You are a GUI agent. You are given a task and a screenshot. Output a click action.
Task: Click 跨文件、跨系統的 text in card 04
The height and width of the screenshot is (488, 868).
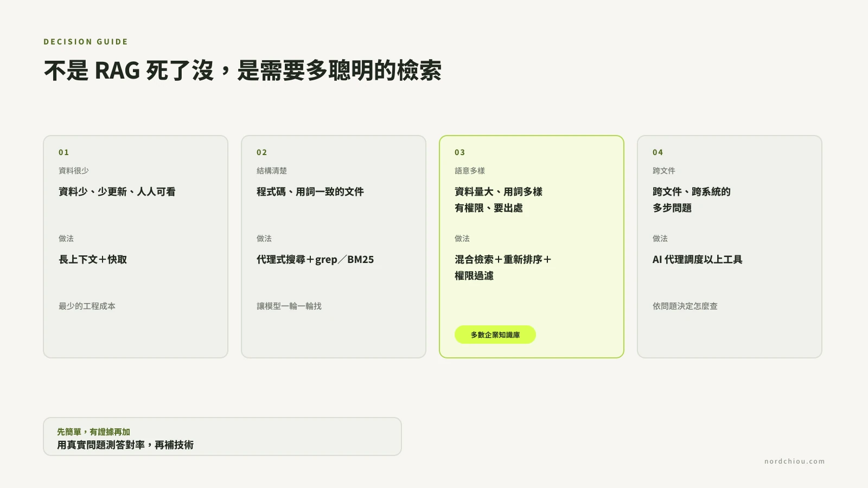(692, 192)
